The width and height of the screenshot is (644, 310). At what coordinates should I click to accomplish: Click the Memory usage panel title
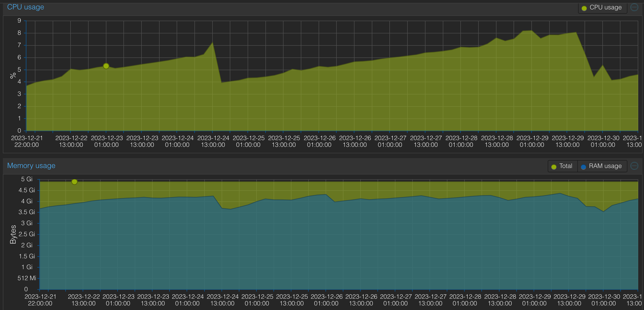(x=31, y=166)
